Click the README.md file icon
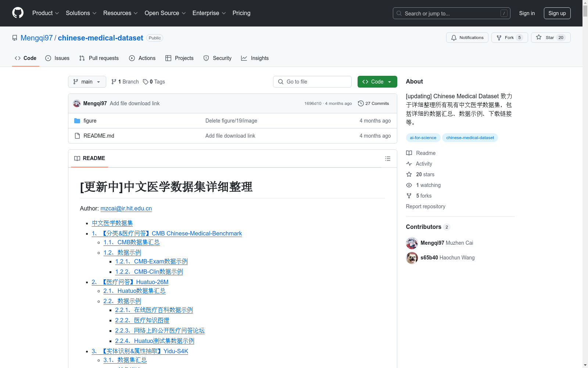 (x=77, y=136)
